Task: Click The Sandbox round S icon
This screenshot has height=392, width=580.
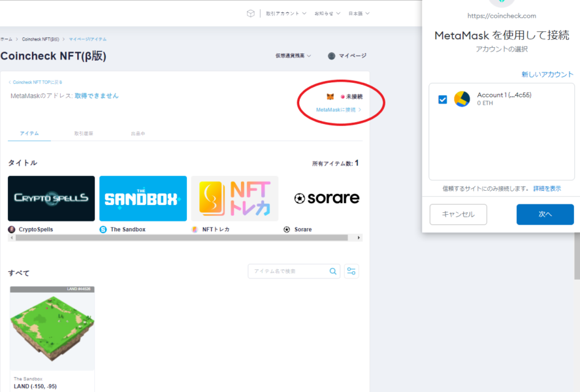Action: tap(103, 229)
